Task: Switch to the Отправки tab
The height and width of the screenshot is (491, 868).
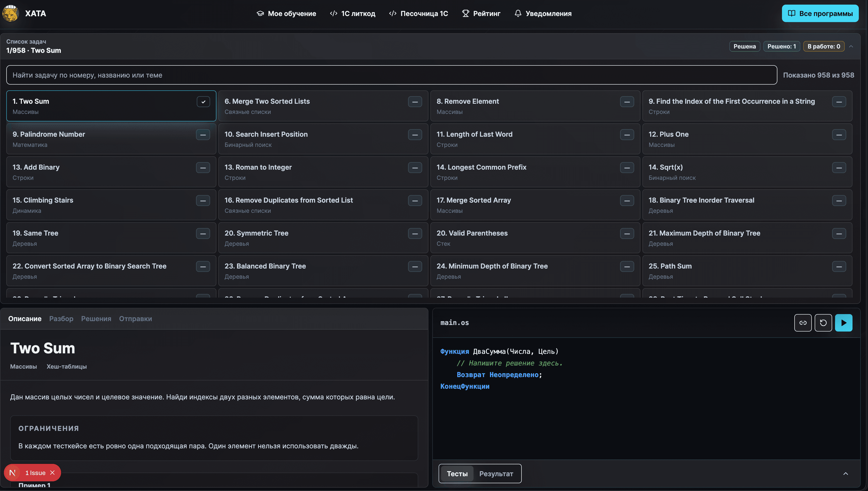Action: click(x=135, y=319)
